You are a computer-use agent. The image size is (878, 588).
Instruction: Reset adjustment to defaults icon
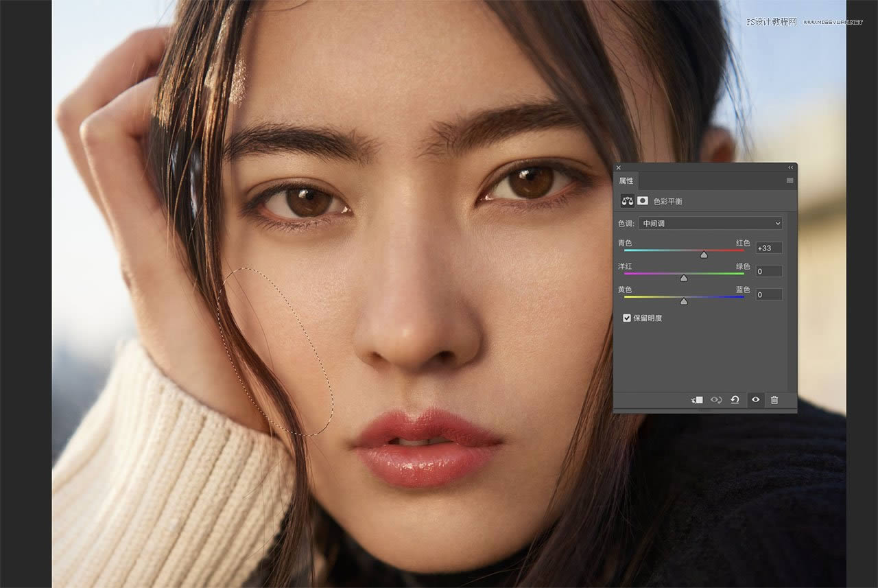(735, 400)
